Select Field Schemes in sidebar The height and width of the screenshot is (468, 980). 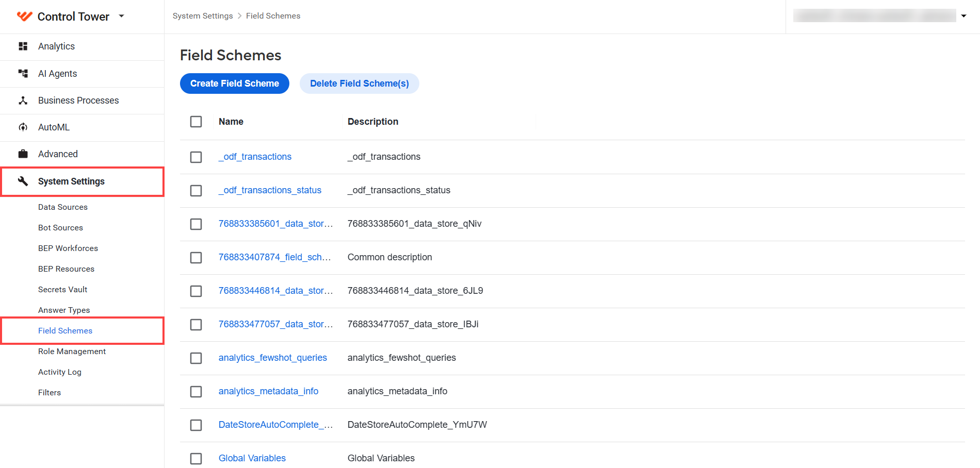(65, 331)
